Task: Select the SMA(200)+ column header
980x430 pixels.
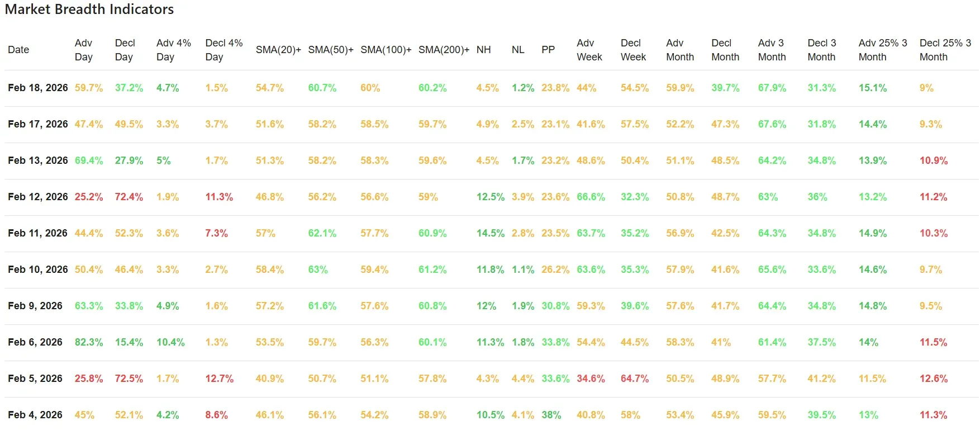Action: [444, 50]
